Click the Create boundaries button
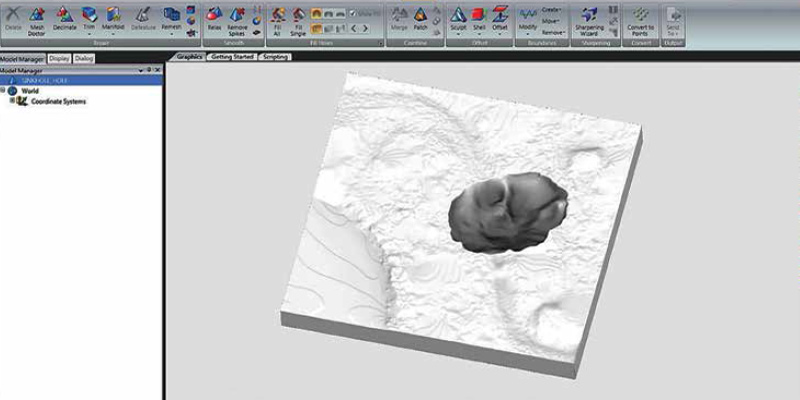 coord(551,8)
